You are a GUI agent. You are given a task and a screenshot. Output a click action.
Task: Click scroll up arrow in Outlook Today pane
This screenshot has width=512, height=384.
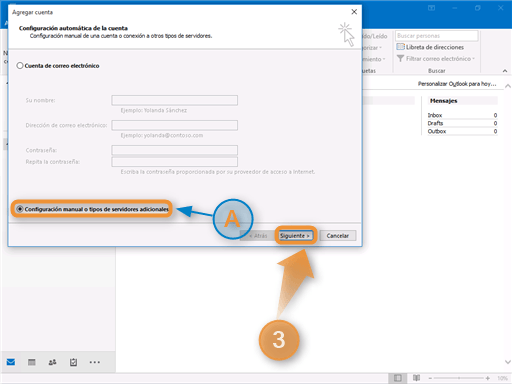[508, 86]
